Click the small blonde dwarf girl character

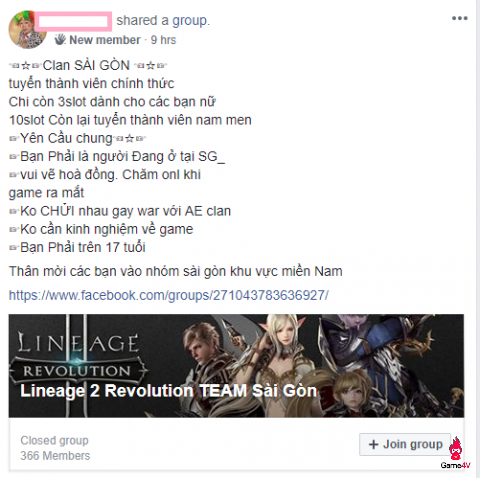[x=352, y=393]
